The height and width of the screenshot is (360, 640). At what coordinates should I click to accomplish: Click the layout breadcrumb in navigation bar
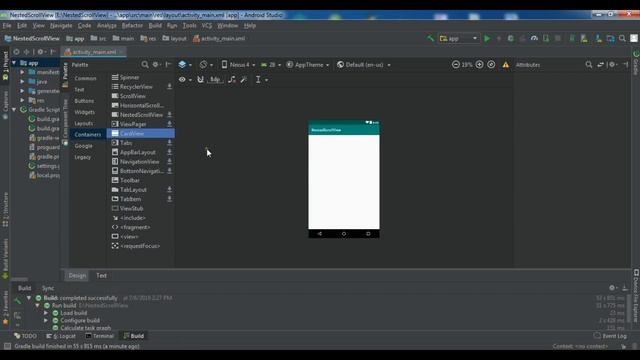pyautogui.click(x=174, y=38)
